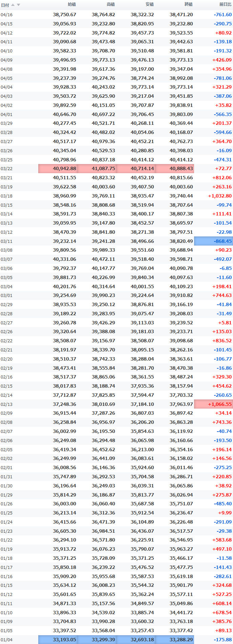The height and width of the screenshot is (644, 233).
Task: Click the 終値 column header
Action: tap(189, 4)
